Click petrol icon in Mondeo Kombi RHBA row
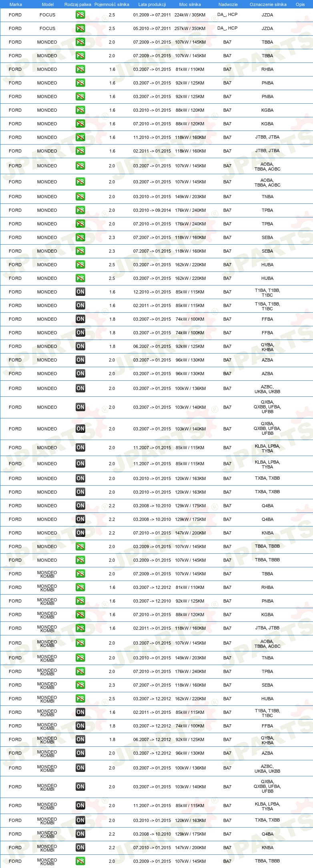Screen dimensions: 313x868 [80, 587]
